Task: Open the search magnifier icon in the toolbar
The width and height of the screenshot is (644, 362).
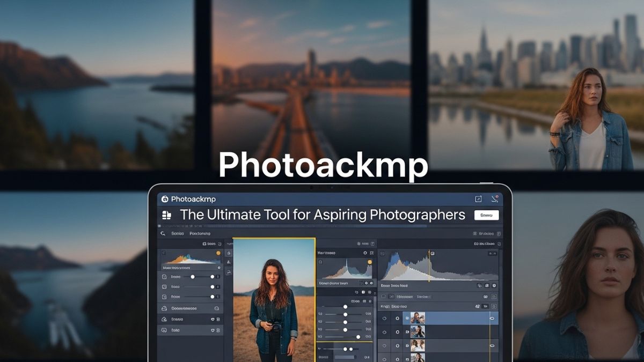Action: [x=163, y=233]
